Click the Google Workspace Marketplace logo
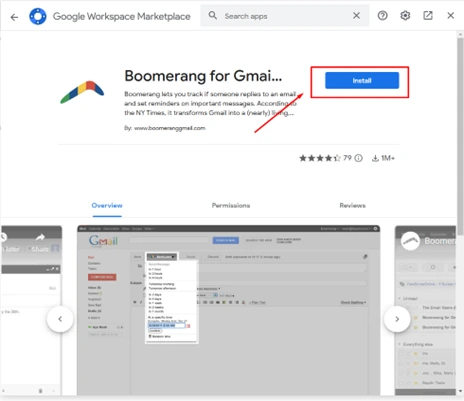Screen dimensions: 464x401 pyautogui.click(x=38, y=16)
